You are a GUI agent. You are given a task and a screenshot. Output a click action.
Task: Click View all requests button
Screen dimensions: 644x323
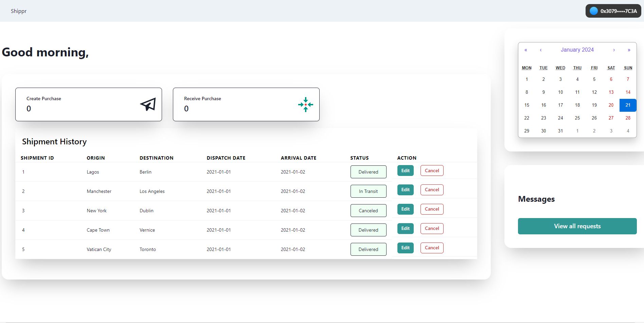click(577, 226)
